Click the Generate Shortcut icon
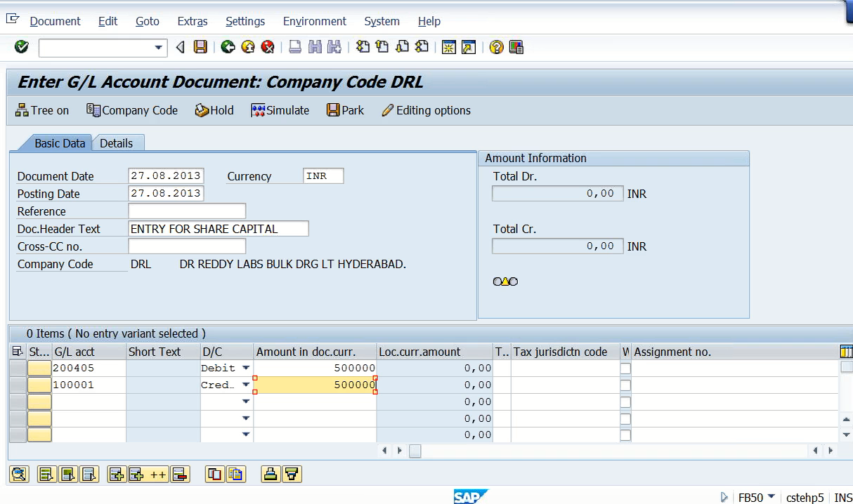Image resolution: width=853 pixels, height=504 pixels. click(x=468, y=47)
